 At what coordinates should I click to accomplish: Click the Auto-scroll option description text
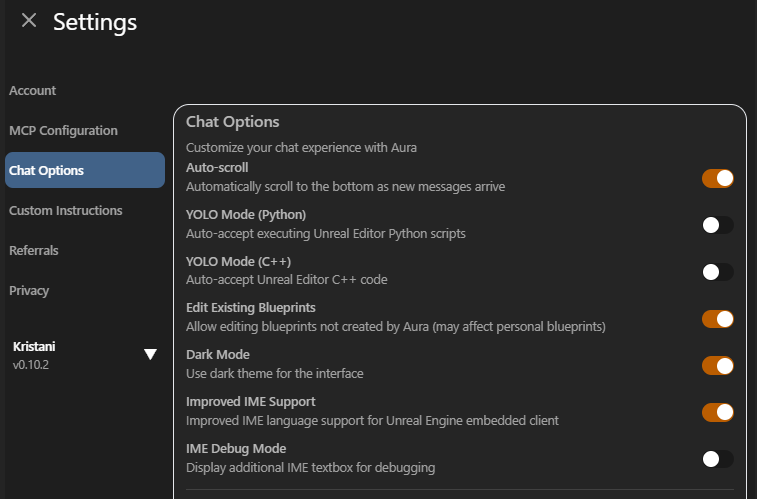tap(345, 186)
